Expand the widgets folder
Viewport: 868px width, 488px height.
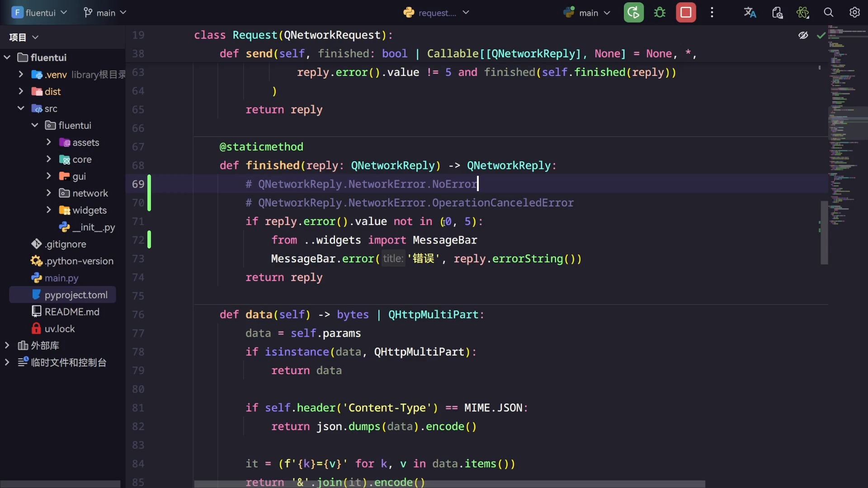click(49, 210)
